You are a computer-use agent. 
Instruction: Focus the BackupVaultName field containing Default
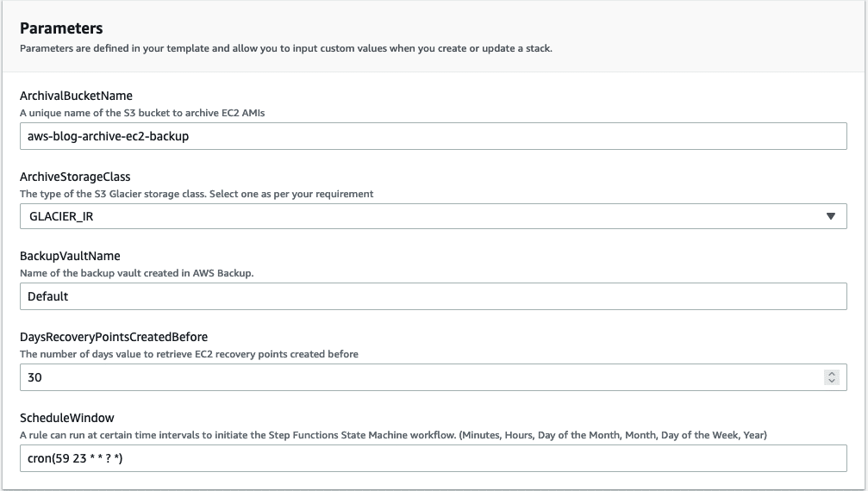coord(434,296)
